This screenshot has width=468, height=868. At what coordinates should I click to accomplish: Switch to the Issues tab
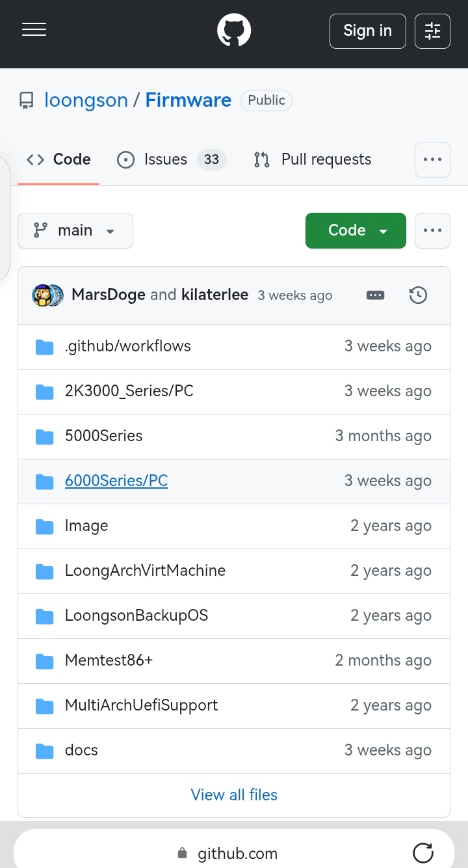[165, 159]
